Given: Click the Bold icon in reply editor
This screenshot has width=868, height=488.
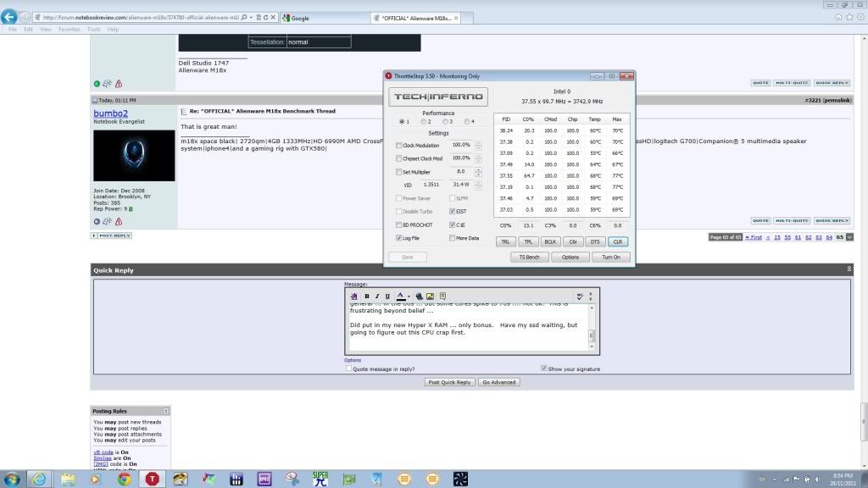Looking at the screenshot, I should 366,296.
